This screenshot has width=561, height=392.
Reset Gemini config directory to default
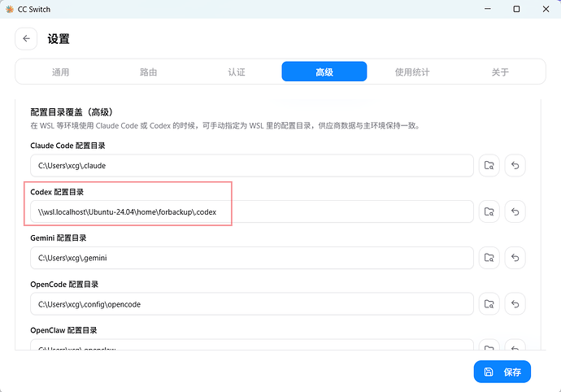[x=515, y=258]
